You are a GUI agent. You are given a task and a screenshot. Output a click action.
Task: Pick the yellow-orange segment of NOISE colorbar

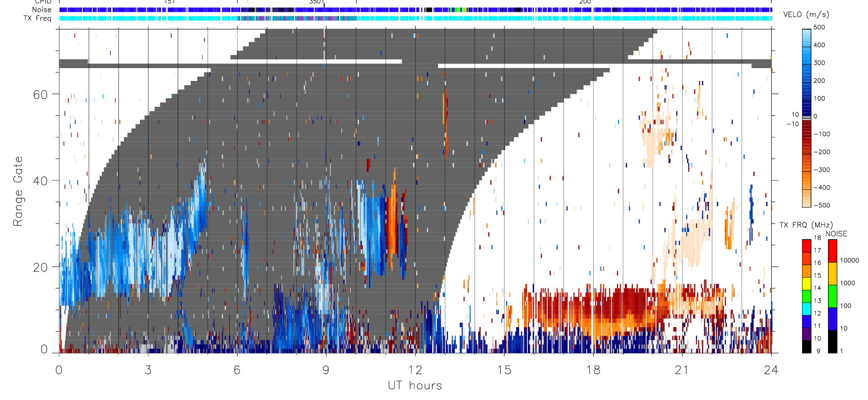[x=833, y=273]
